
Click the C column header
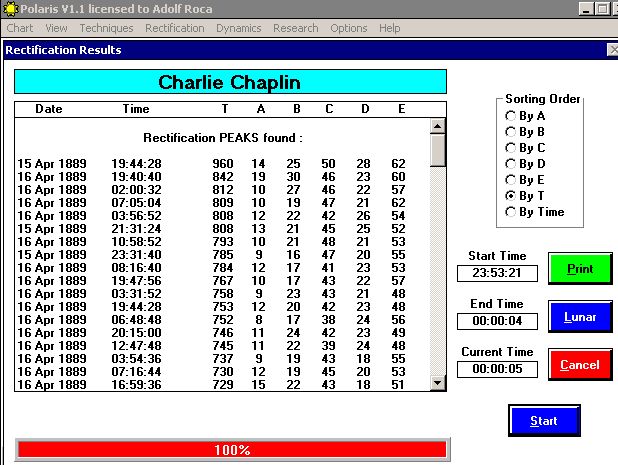pos(329,109)
